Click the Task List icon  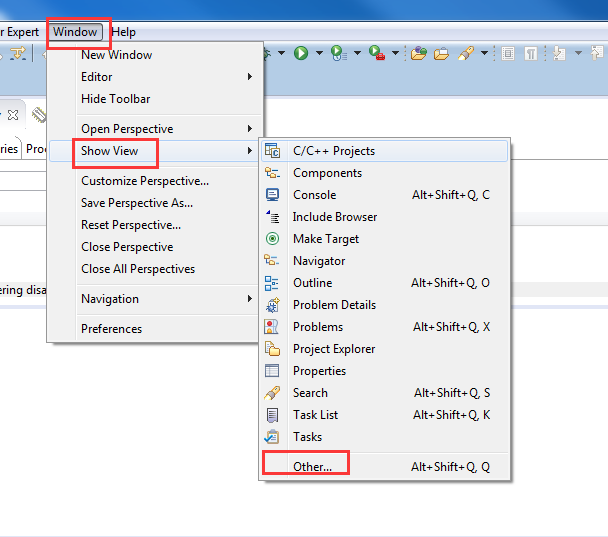(272, 415)
